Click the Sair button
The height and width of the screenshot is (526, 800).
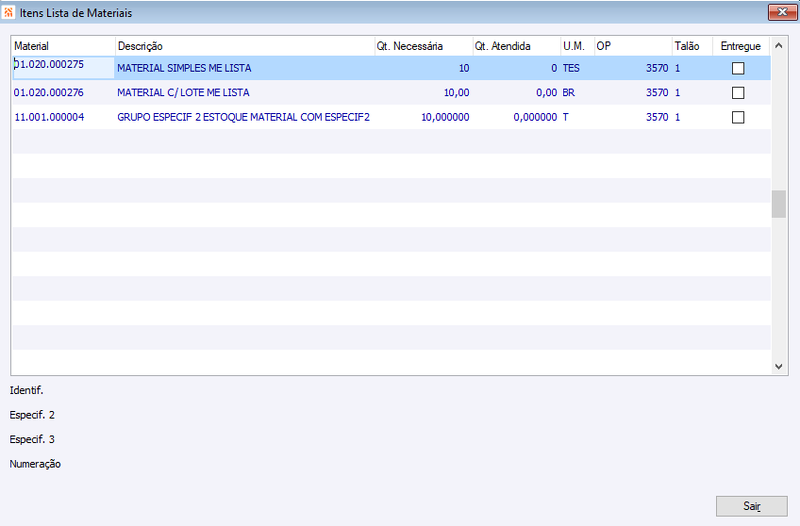click(x=752, y=506)
